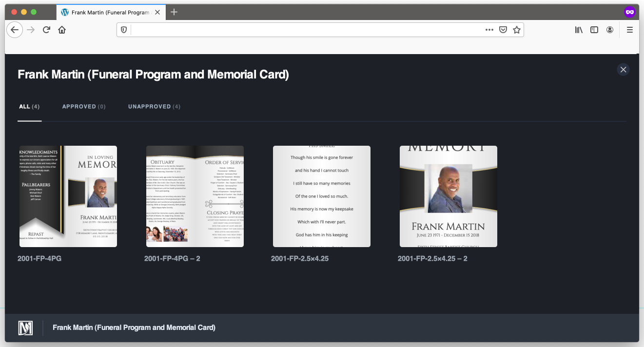644x347 pixels.
Task: Open the Firefox account icon
Action: pos(610,30)
